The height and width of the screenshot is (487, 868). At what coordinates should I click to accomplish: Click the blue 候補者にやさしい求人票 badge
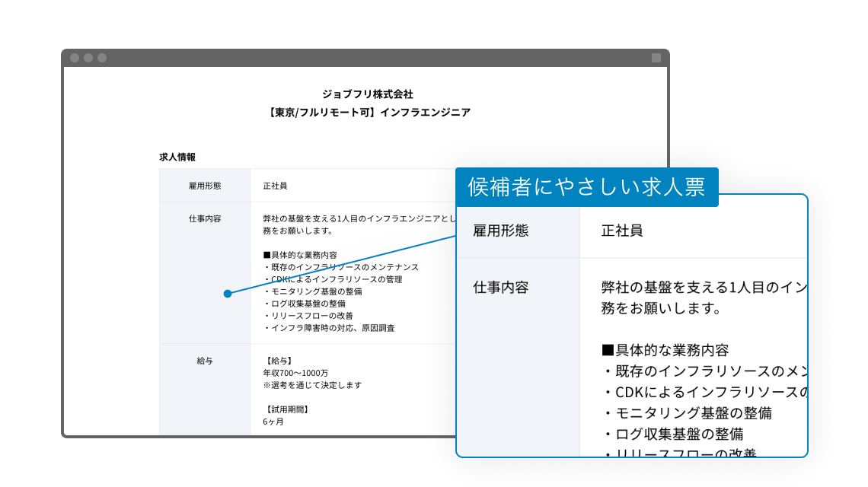pos(586,185)
